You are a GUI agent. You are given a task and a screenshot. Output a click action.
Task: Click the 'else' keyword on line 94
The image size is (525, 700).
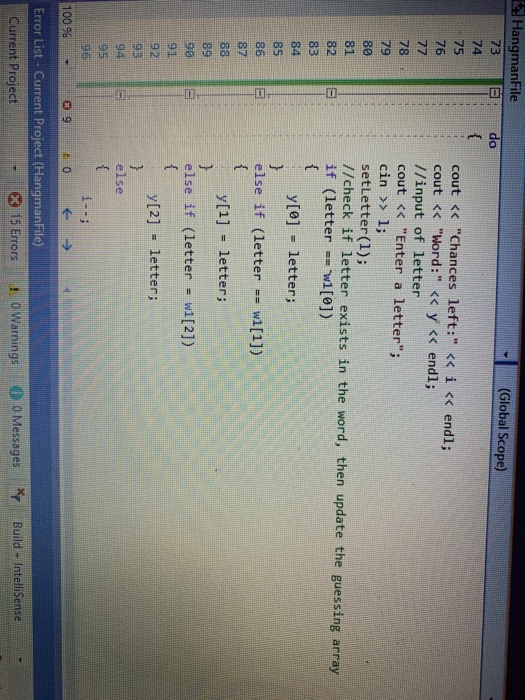[120, 178]
